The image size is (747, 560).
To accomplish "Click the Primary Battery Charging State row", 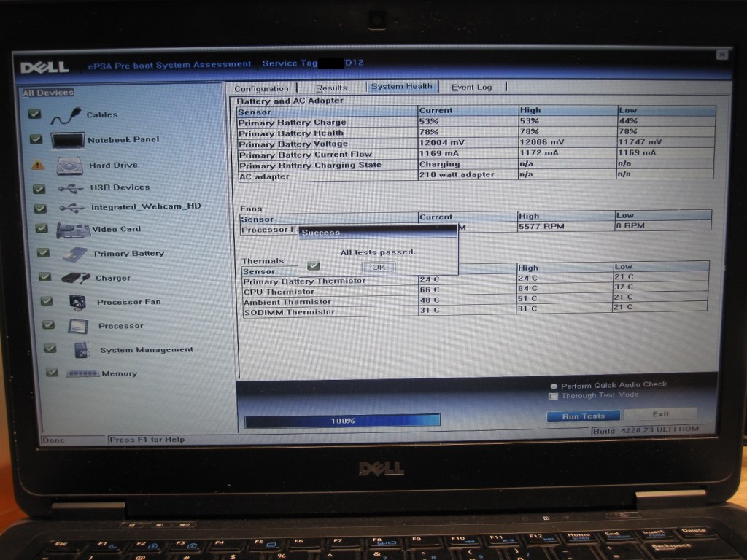I will [476, 165].
